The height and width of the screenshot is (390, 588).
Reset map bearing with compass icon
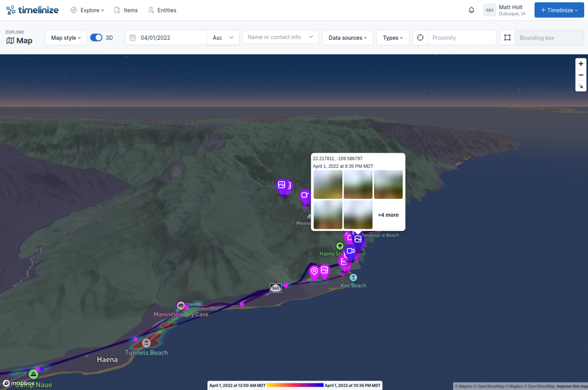coord(581,87)
